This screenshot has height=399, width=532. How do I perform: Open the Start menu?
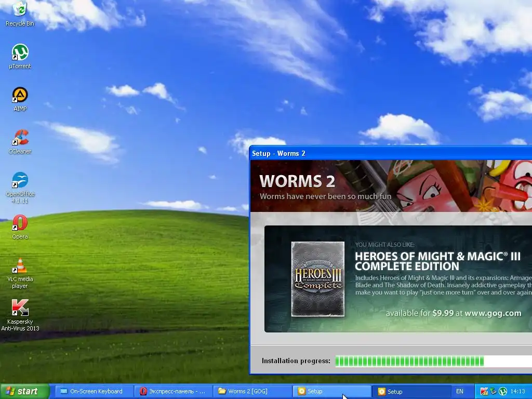[x=25, y=391]
